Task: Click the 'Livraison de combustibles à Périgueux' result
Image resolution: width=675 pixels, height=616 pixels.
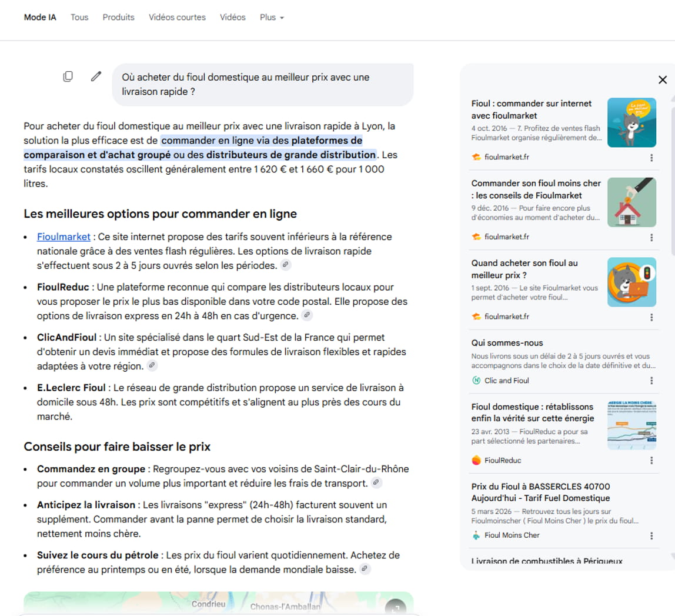Action: (x=547, y=561)
